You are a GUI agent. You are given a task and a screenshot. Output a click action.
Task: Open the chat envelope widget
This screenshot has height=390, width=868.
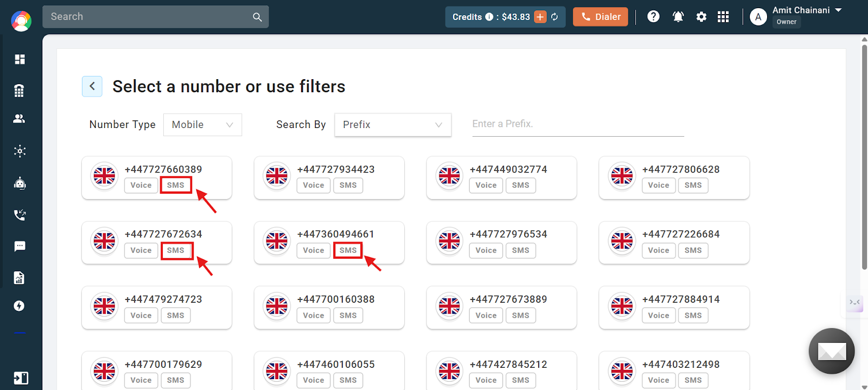(x=832, y=351)
